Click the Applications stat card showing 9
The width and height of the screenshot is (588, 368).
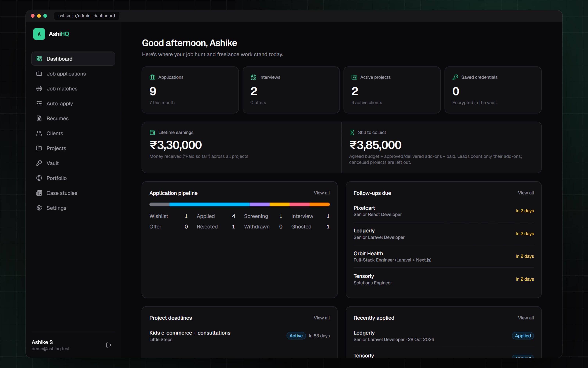tap(190, 90)
